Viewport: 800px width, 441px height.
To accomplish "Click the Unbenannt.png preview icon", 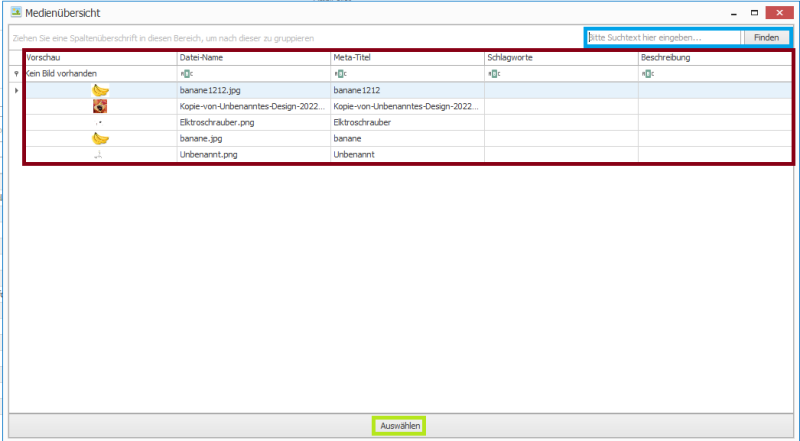I will (100, 155).
